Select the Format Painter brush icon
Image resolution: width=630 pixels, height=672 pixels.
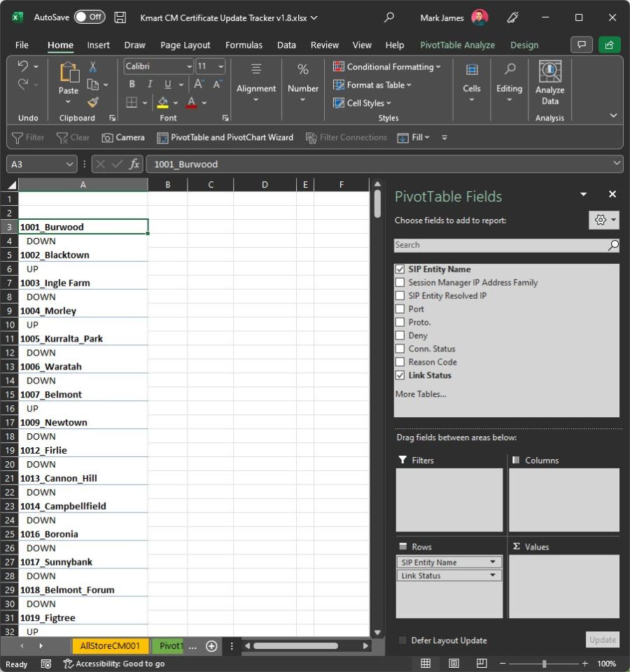92,102
